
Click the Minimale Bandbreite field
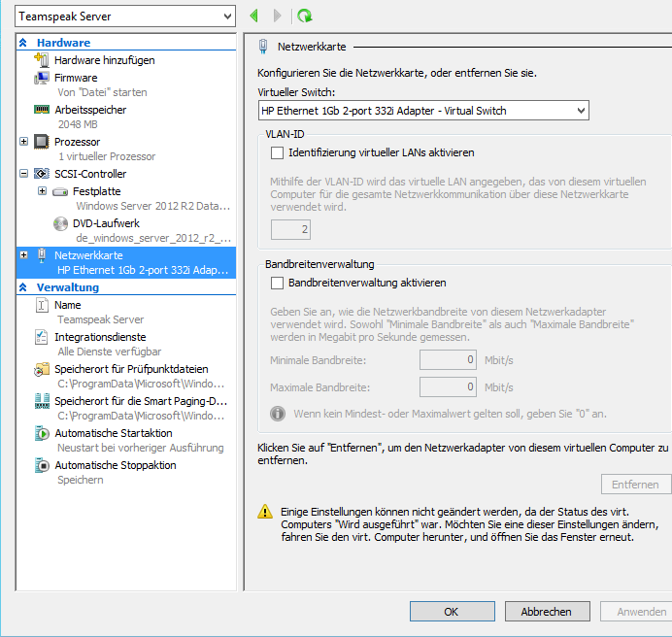[x=448, y=359]
